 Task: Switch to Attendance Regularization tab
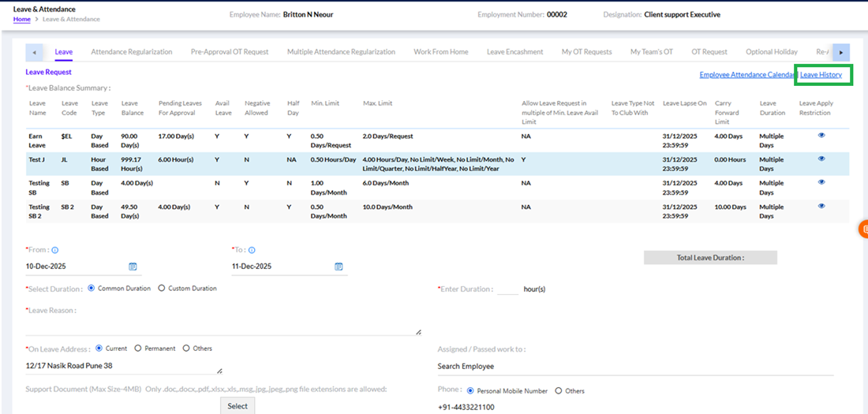(x=131, y=52)
